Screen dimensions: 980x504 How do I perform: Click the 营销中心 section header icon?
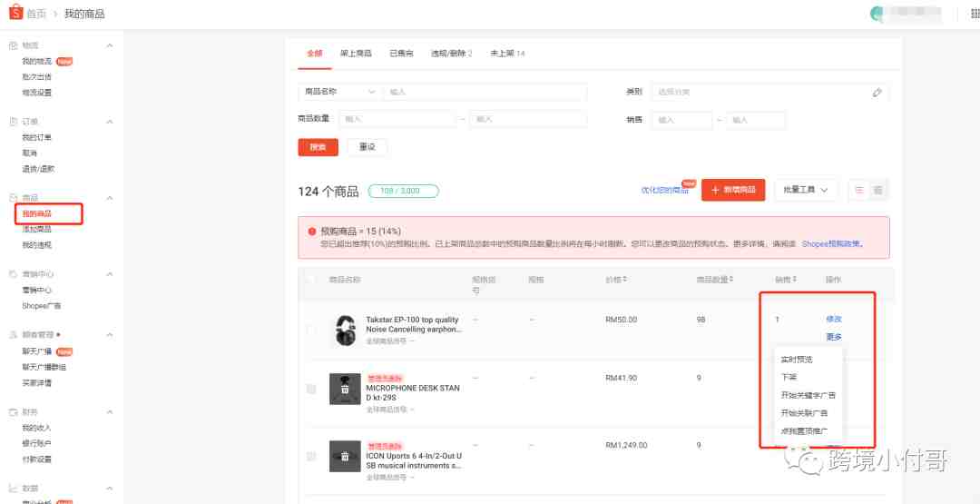(13, 274)
